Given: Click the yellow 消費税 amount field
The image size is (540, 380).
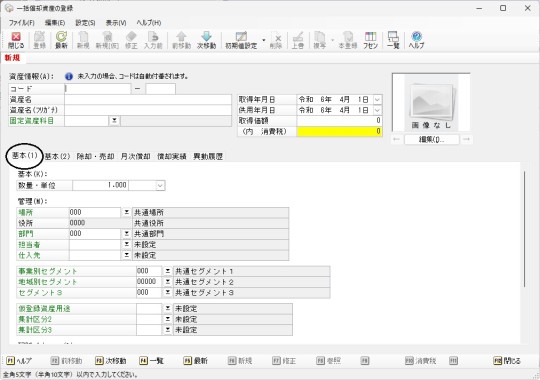Looking at the screenshot, I should point(339,131).
